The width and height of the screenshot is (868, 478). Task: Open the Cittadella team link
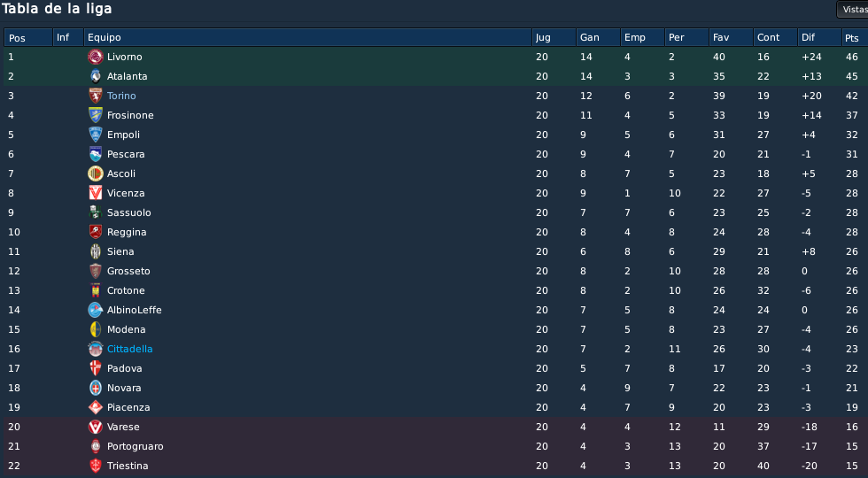(129, 349)
